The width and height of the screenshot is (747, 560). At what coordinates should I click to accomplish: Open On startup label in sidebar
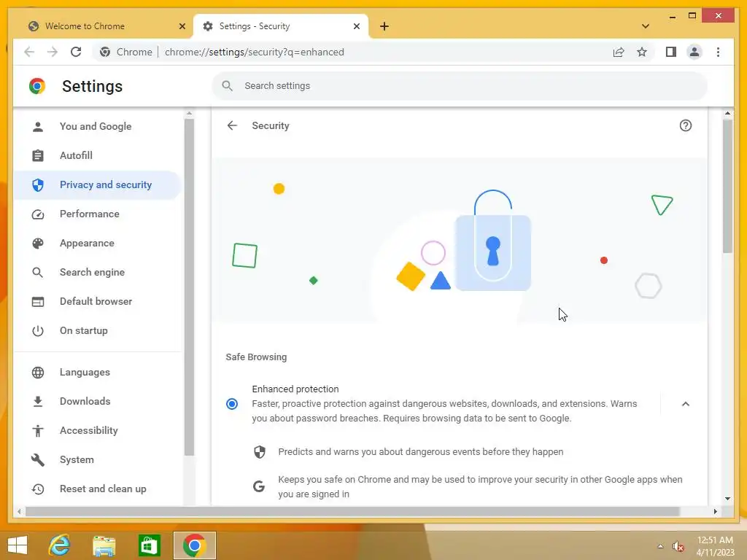pyautogui.click(x=83, y=330)
